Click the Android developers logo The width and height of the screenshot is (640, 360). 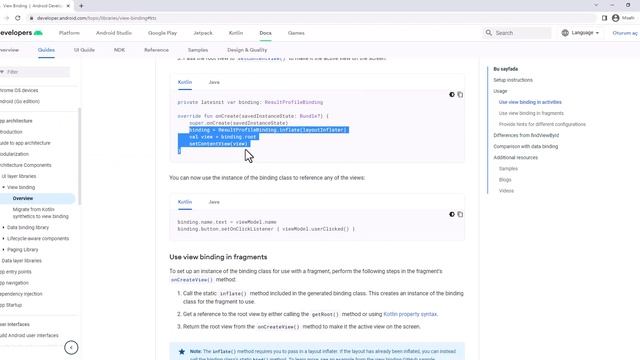point(21,33)
